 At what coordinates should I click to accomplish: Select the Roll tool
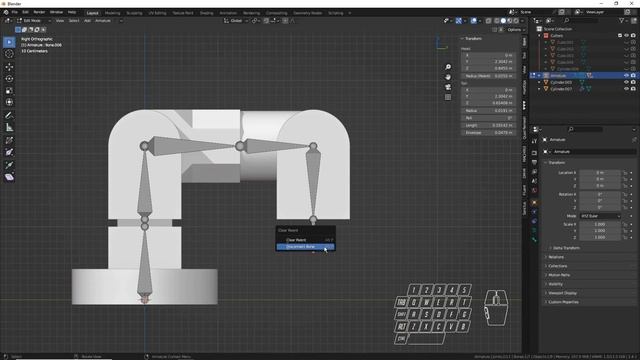(9, 140)
